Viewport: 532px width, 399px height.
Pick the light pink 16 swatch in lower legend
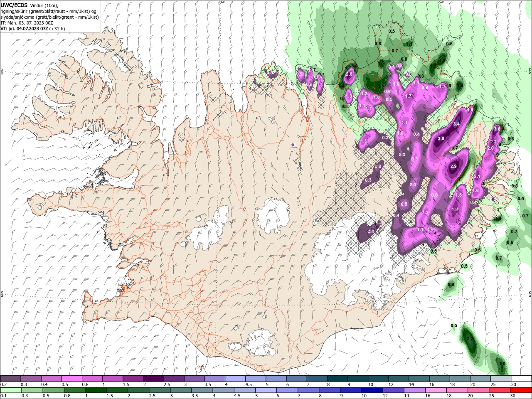tap(436, 390)
